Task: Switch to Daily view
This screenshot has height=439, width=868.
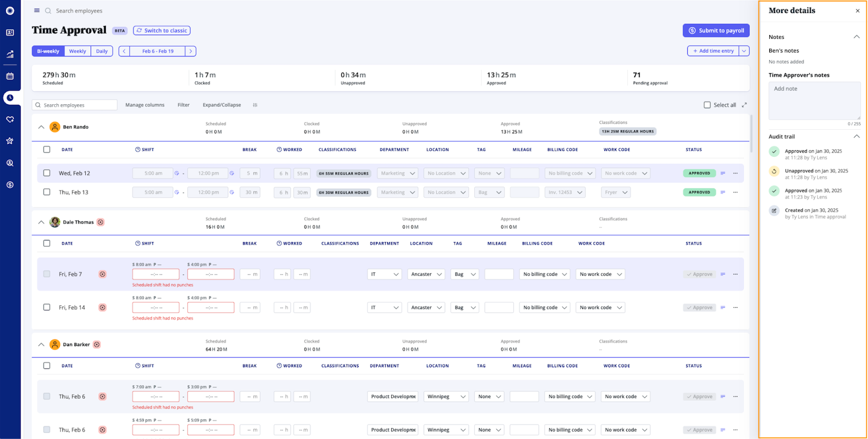Action: (x=102, y=51)
